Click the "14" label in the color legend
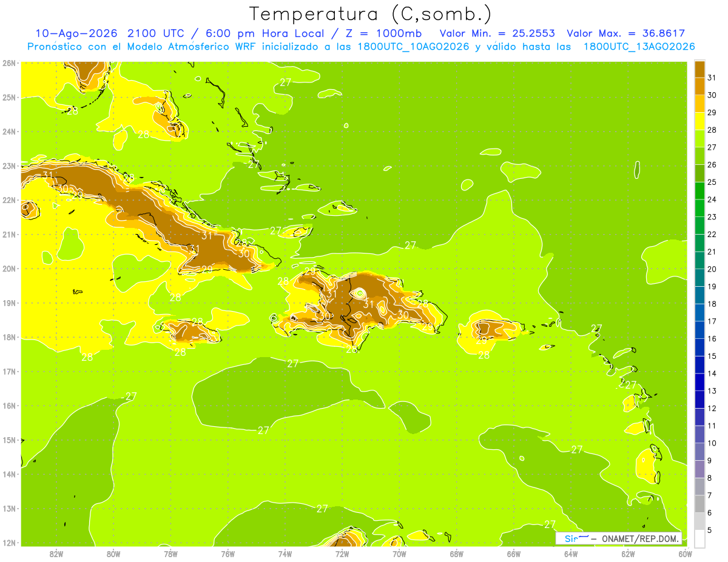 coord(712,373)
